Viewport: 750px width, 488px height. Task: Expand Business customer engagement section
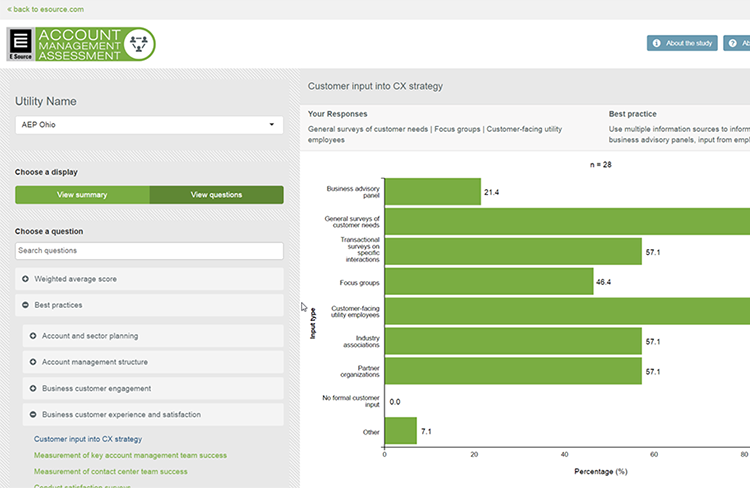96,388
